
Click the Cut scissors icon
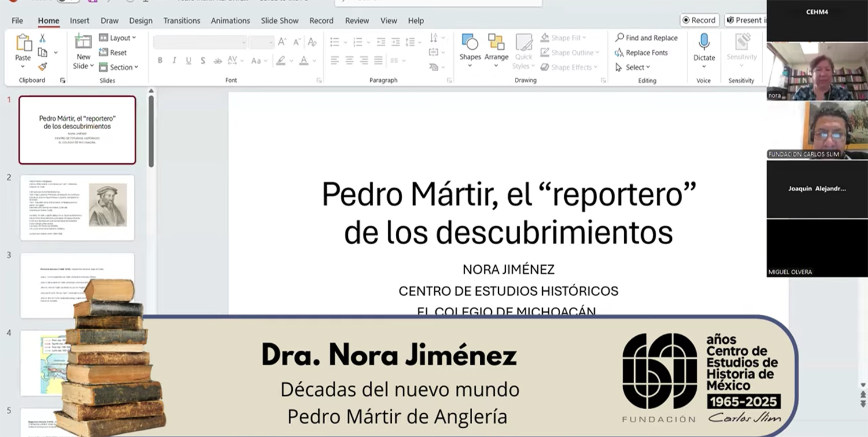point(42,38)
